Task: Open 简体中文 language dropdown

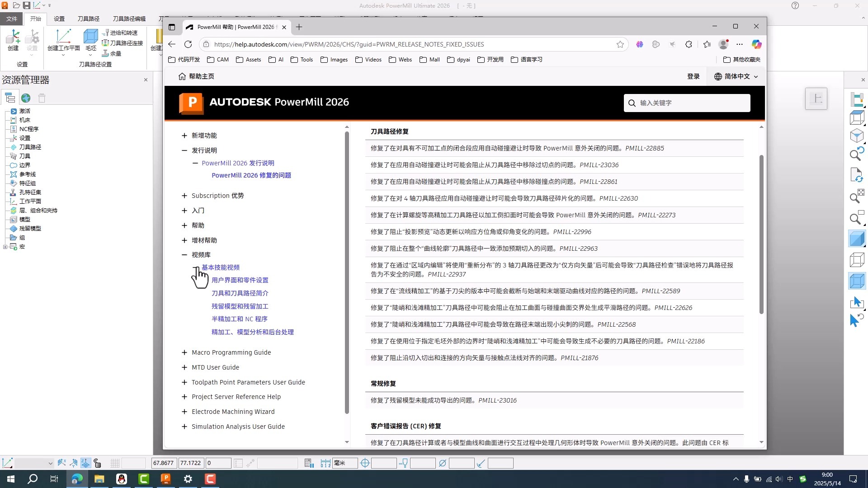Action: pos(736,76)
